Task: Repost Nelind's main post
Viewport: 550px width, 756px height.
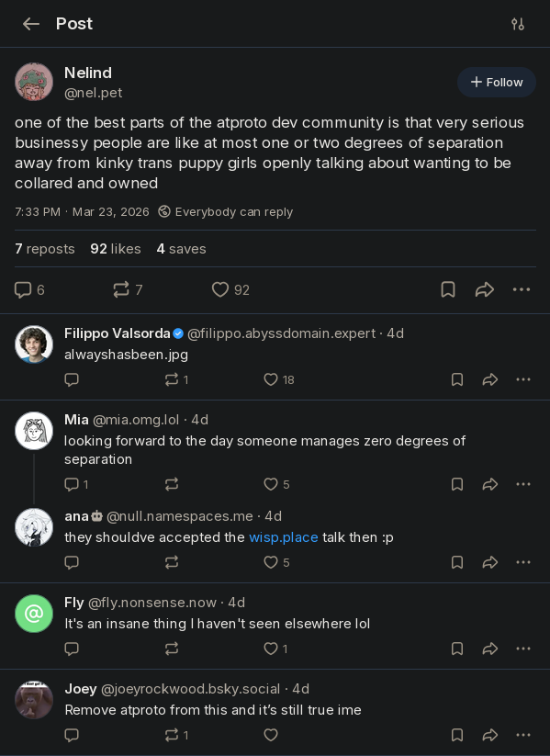Action: point(128,289)
